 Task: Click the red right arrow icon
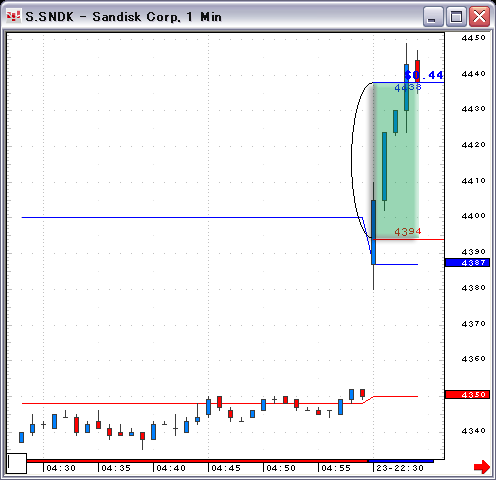(x=482, y=467)
